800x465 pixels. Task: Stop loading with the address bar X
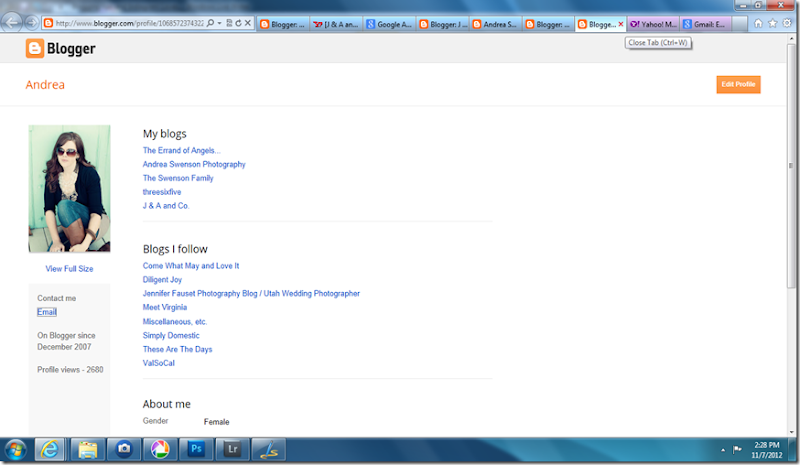click(x=247, y=23)
